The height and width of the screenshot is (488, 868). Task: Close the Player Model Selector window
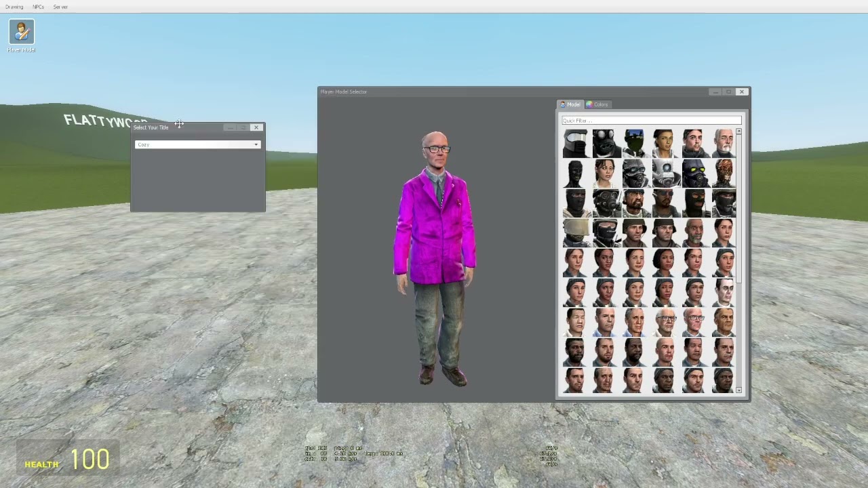(x=742, y=91)
